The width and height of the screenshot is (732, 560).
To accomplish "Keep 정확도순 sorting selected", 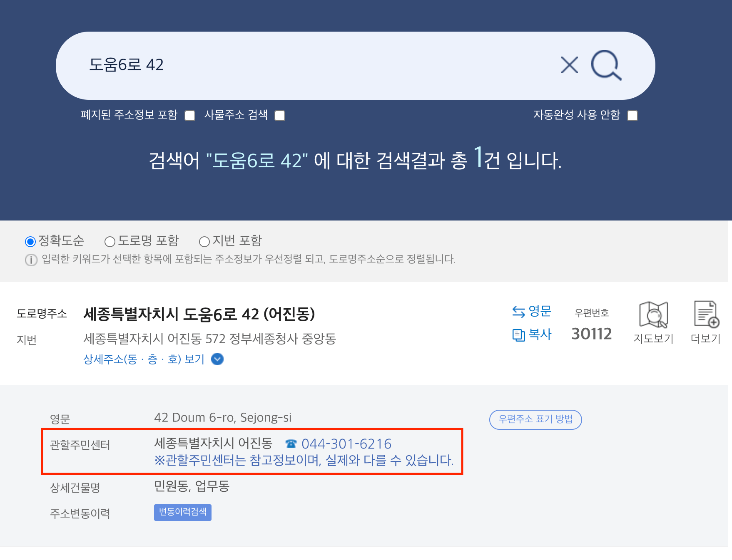I will (x=31, y=240).
